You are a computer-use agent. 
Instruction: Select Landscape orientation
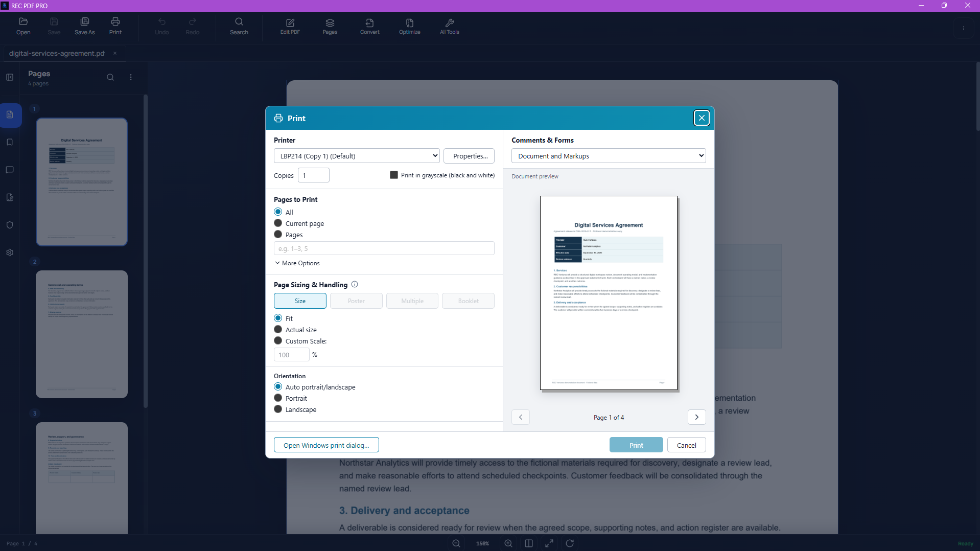(x=278, y=409)
